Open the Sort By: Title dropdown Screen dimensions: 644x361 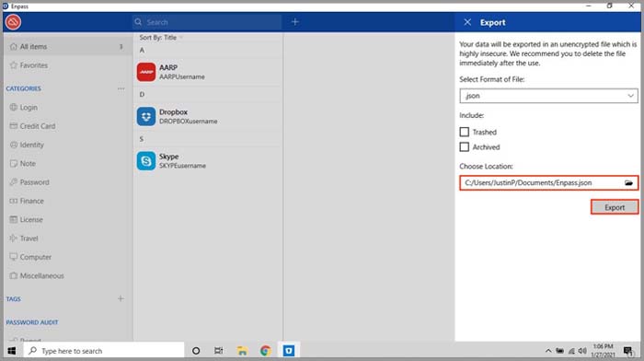(x=161, y=38)
